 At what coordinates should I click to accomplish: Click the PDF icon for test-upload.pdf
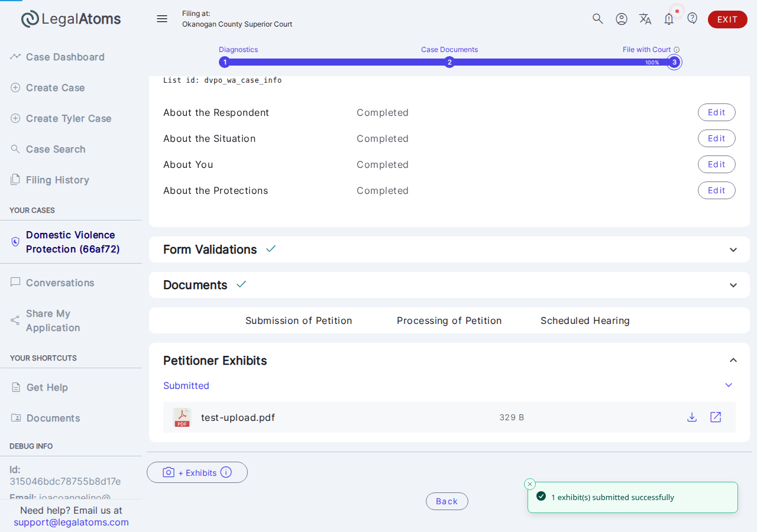[x=182, y=417]
